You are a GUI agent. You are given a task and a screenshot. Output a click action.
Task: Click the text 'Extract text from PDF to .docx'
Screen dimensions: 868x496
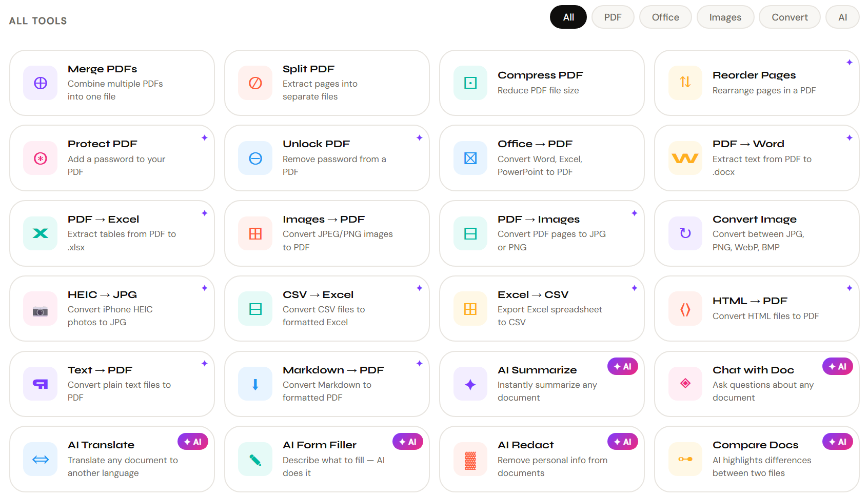click(x=762, y=165)
